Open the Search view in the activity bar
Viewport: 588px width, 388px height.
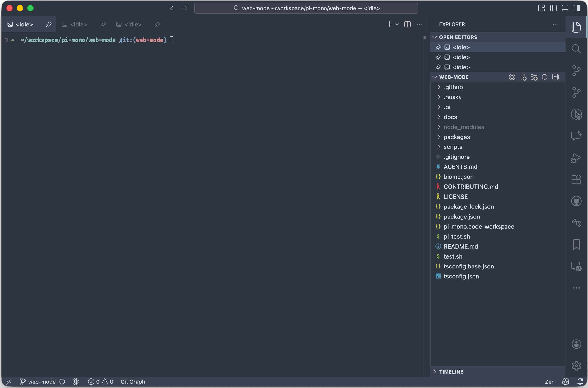pyautogui.click(x=577, y=49)
